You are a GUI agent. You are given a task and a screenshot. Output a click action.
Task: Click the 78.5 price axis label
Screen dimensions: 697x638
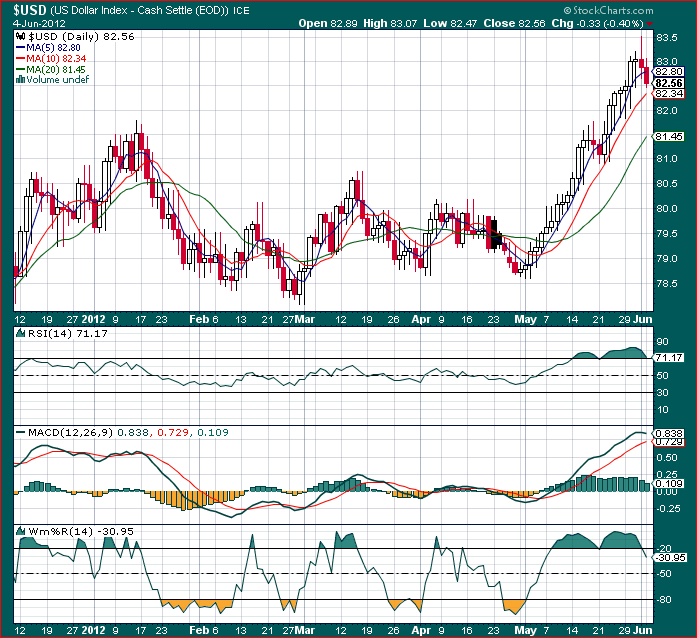click(666, 284)
